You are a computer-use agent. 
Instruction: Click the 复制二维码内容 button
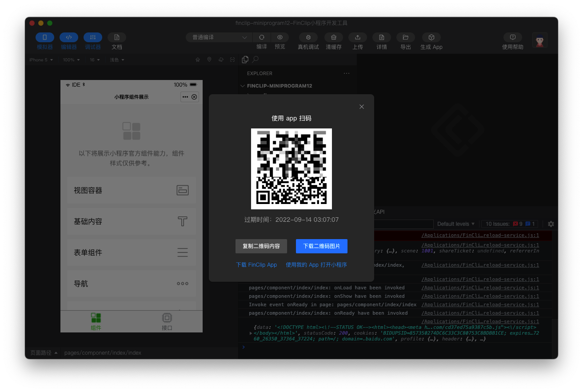(x=261, y=246)
